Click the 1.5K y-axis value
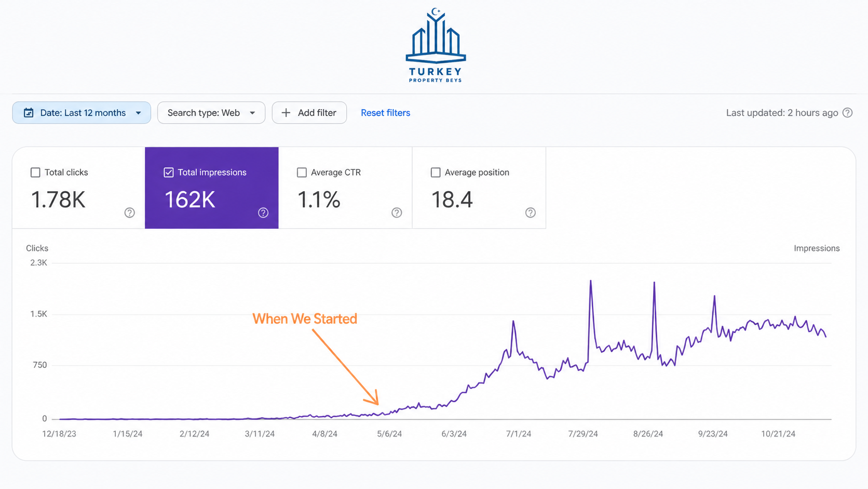Viewport: 868px width, 489px height. click(38, 314)
